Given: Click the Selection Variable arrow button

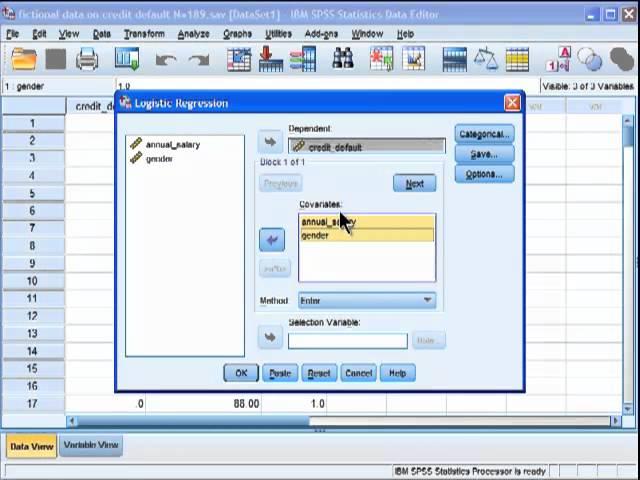Looking at the screenshot, I should (x=270, y=337).
